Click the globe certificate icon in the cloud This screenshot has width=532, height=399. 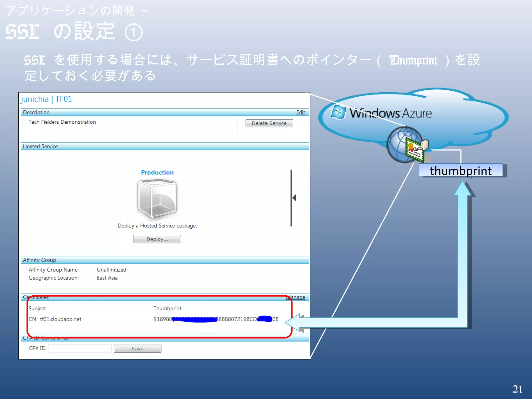click(407, 145)
